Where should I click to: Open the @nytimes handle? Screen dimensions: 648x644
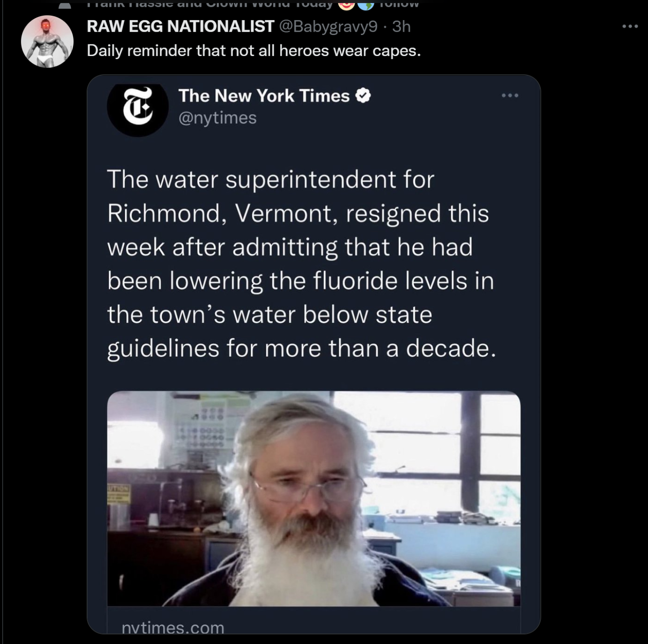pyautogui.click(x=218, y=117)
